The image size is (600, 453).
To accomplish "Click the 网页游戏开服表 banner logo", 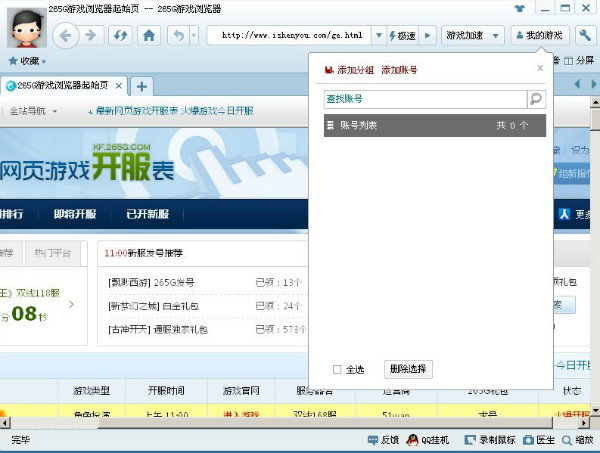I will (87, 165).
